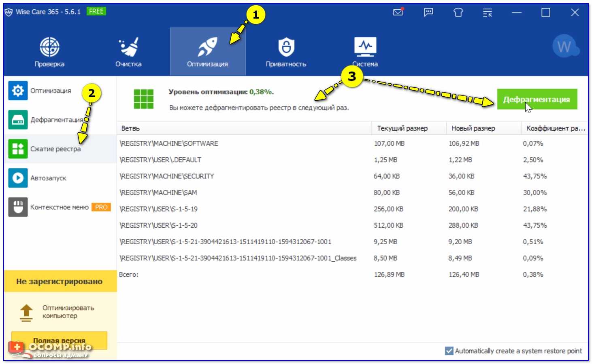This screenshot has height=364, width=592.
Task: Open the title bar menu list icon
Action: click(488, 13)
